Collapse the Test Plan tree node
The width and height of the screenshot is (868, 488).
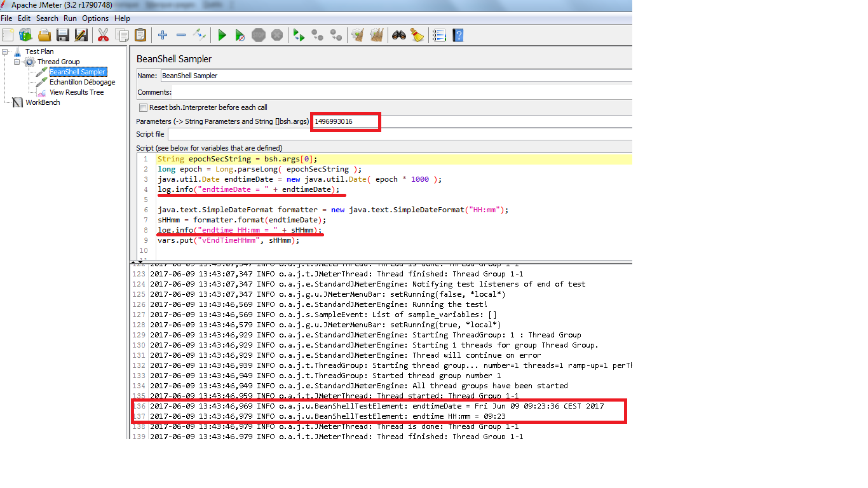pyautogui.click(x=6, y=51)
